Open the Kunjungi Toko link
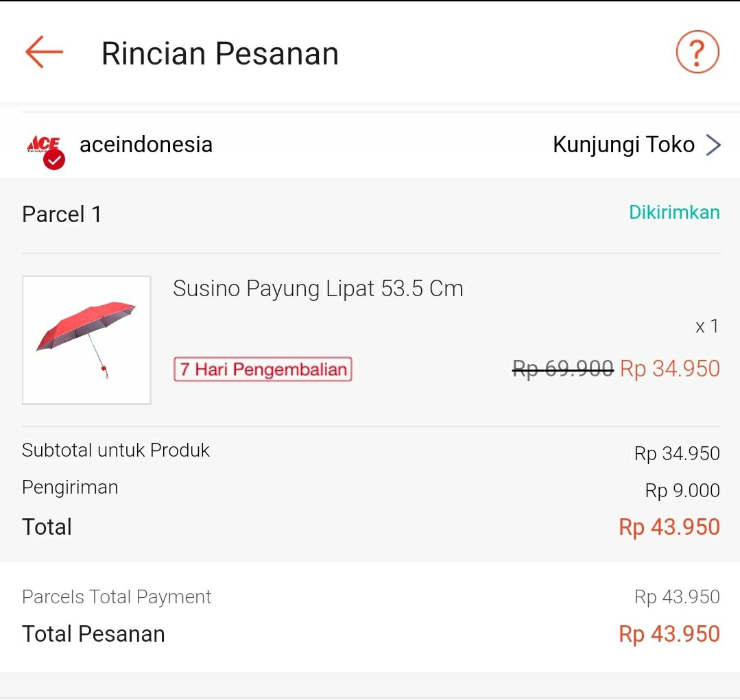Image resolution: width=740 pixels, height=700 pixels. 623,145
